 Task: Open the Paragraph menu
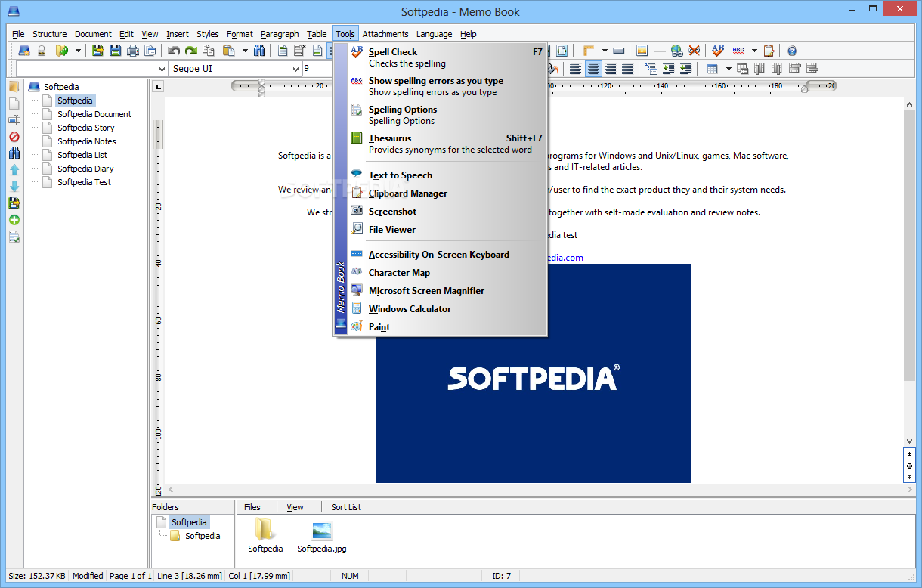click(280, 34)
